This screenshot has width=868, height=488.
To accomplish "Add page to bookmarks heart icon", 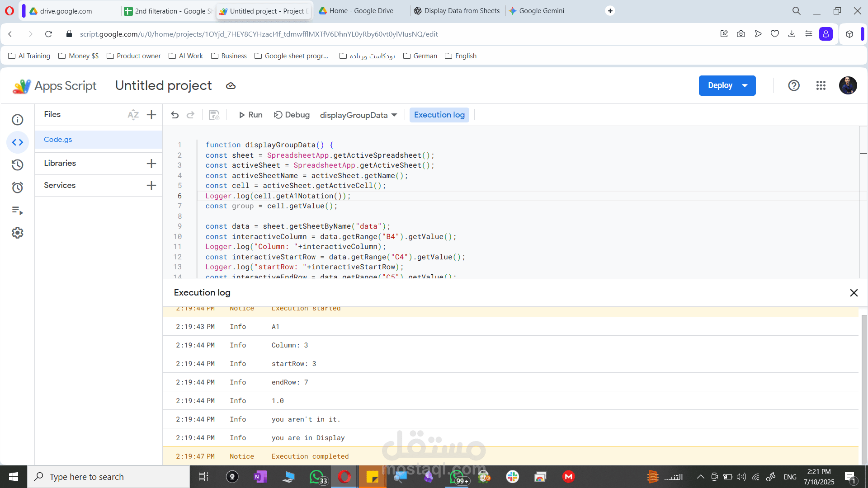I will coord(775,34).
